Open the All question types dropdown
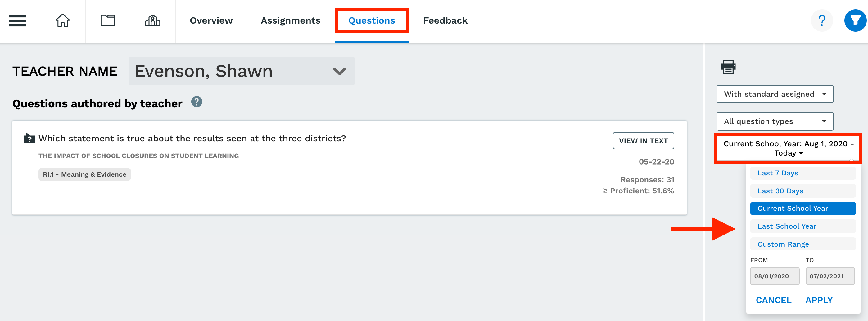This screenshot has height=321, width=868. click(x=775, y=121)
